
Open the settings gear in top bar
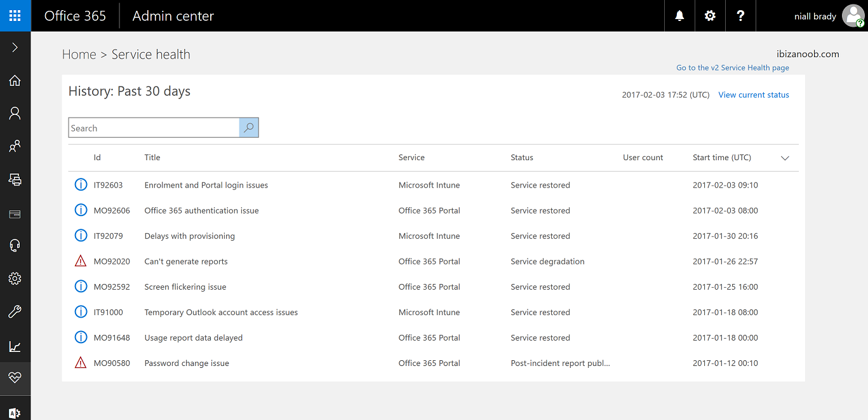pyautogui.click(x=710, y=16)
